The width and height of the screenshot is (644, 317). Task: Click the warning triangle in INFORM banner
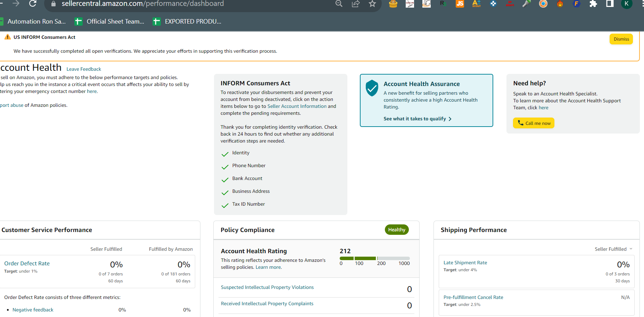tap(7, 37)
